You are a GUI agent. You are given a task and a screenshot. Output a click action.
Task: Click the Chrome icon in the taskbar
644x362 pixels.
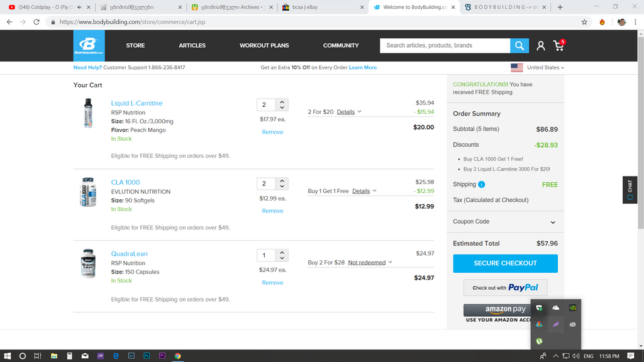(x=177, y=356)
